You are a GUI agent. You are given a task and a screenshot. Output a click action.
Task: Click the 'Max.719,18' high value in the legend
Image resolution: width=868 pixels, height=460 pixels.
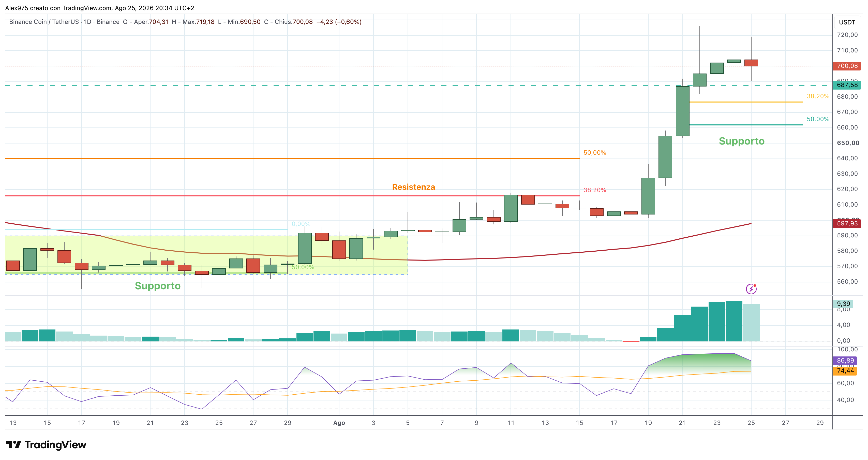tap(199, 22)
